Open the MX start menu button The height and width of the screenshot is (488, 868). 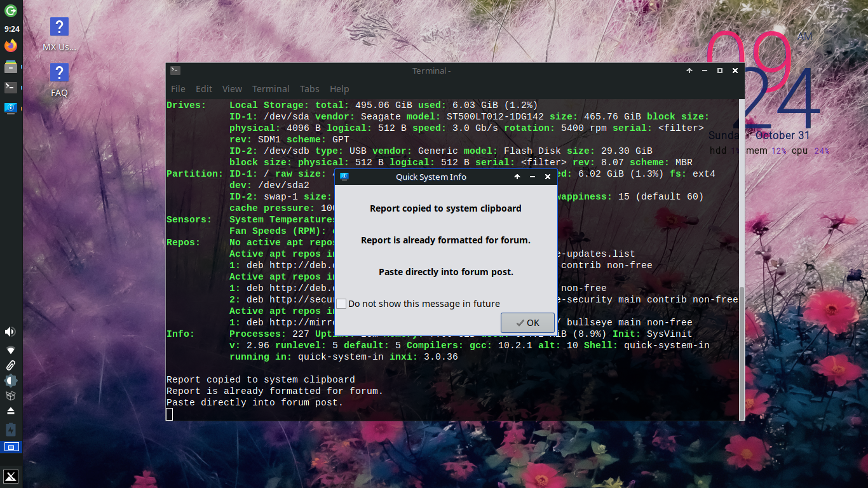pos(11,477)
